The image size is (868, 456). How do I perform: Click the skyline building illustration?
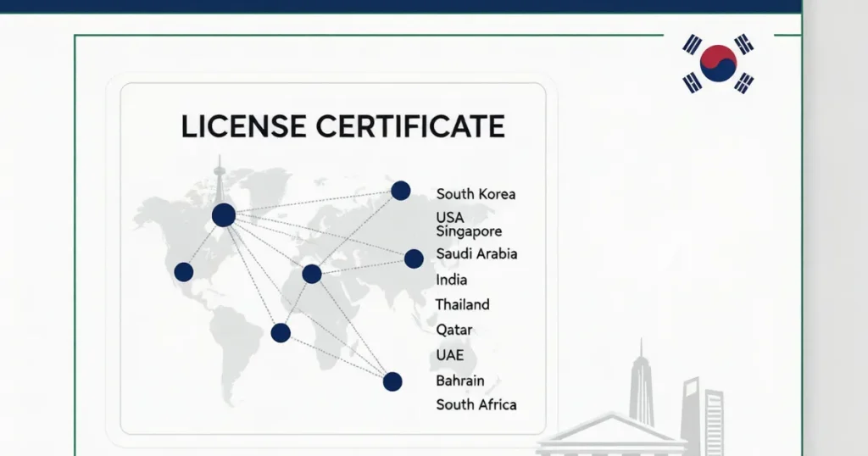(631, 403)
